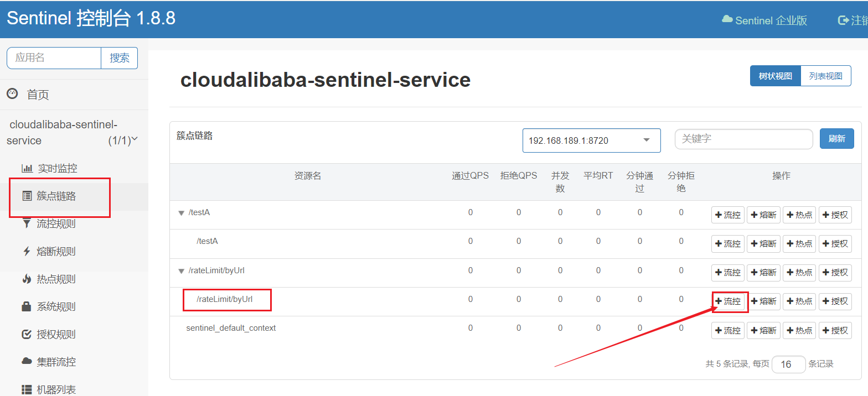Click the 授权规则 check-square icon
The height and width of the screenshot is (396, 868).
tap(27, 334)
